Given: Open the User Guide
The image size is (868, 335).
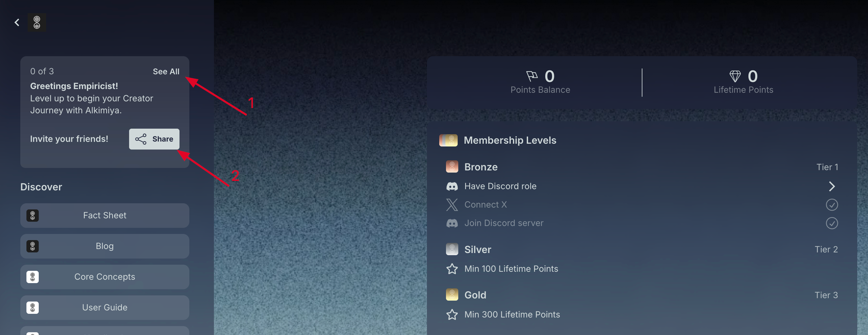Looking at the screenshot, I should pyautogui.click(x=105, y=307).
